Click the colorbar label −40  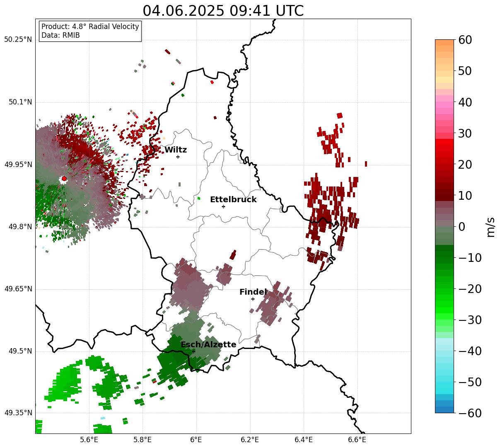point(470,351)
